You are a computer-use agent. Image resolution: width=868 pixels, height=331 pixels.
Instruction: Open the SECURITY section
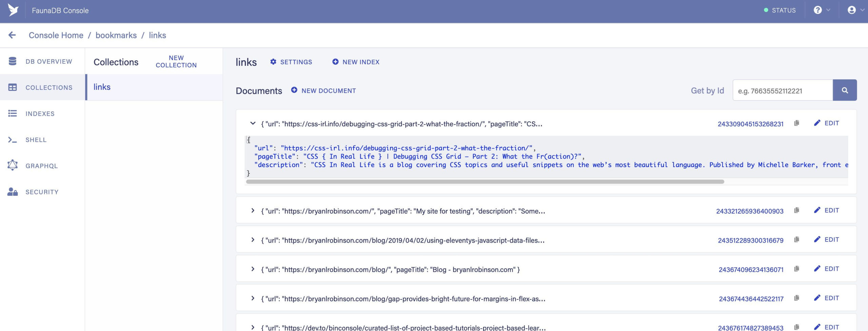click(42, 192)
